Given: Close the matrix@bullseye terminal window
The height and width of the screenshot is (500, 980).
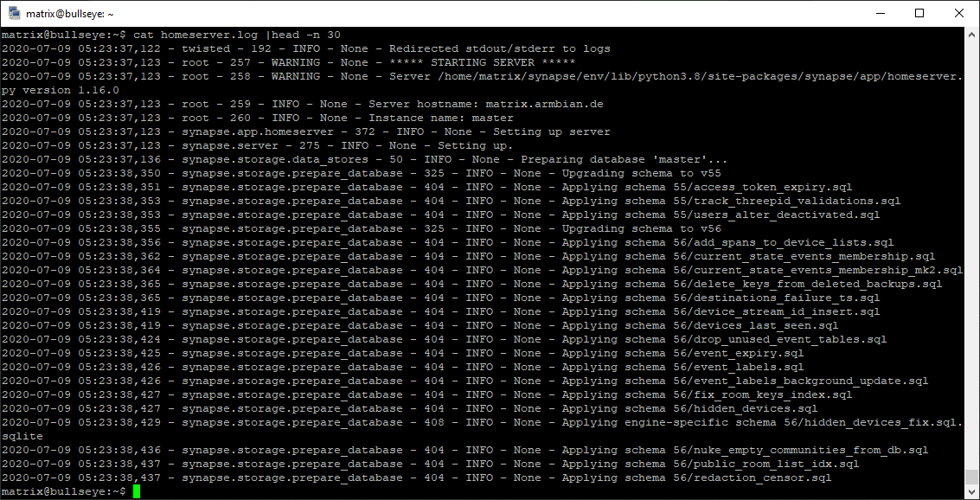Looking at the screenshot, I should point(959,14).
